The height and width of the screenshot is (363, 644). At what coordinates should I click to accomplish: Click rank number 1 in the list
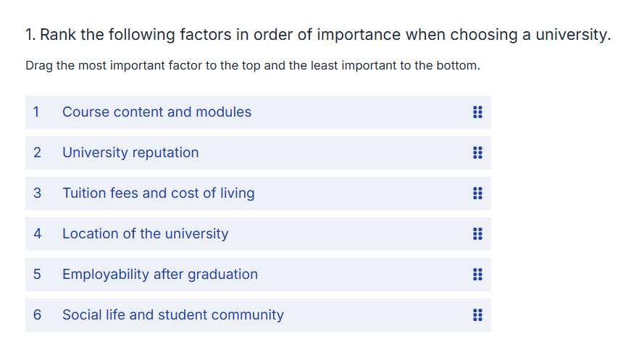(36, 112)
